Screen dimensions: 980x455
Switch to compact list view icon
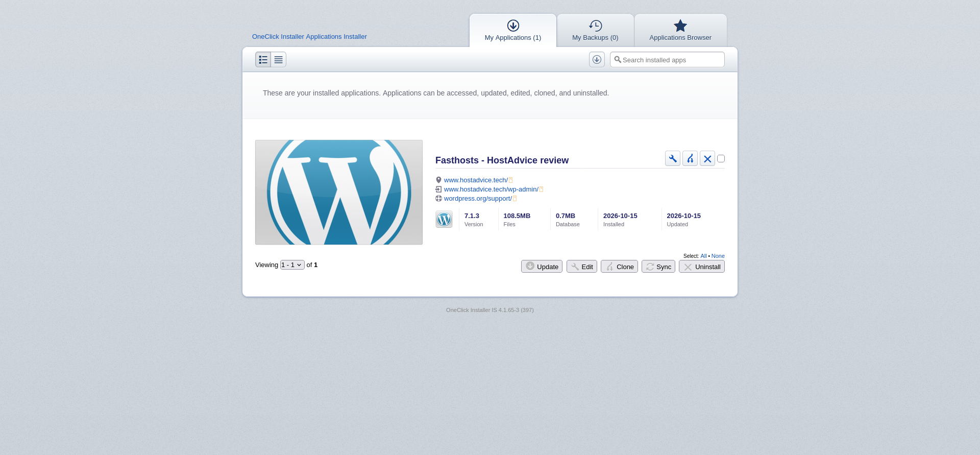tap(279, 60)
